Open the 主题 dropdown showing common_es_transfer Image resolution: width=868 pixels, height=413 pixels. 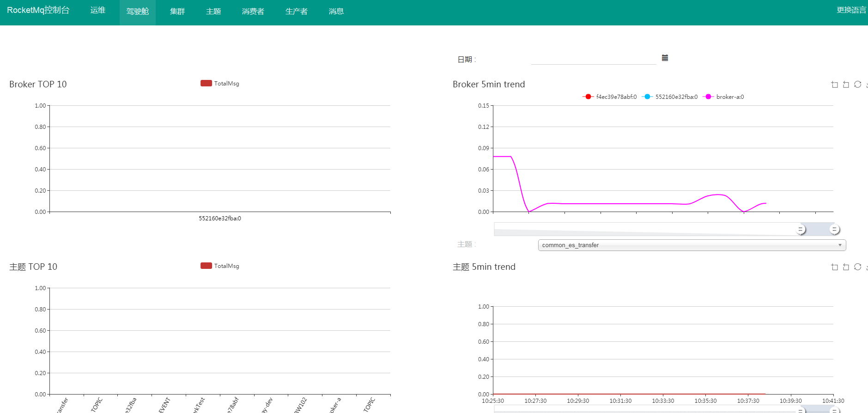(x=692, y=245)
